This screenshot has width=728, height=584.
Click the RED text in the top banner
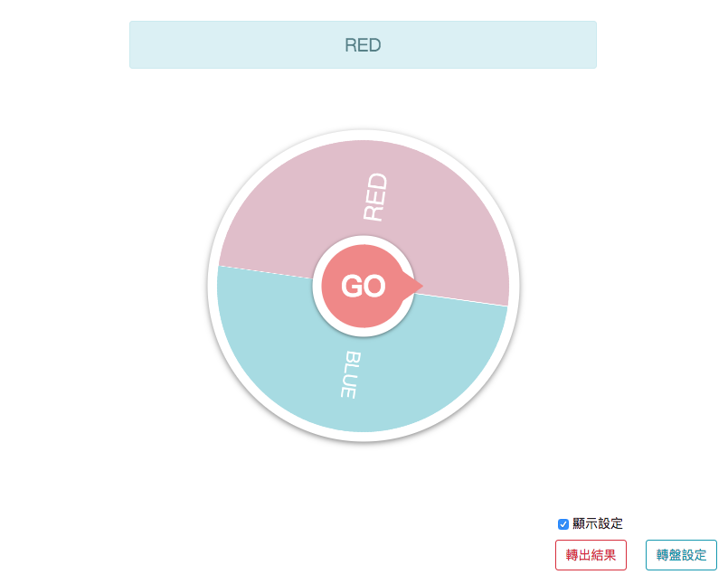pos(363,45)
